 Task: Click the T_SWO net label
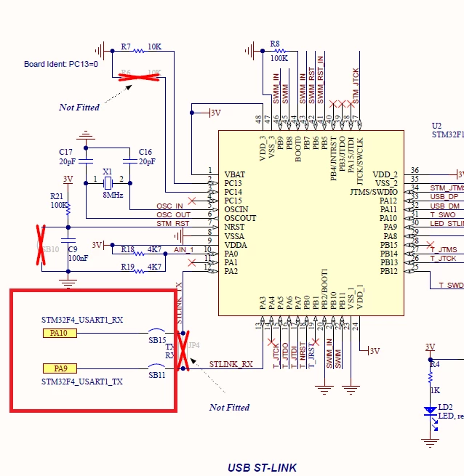443,214
